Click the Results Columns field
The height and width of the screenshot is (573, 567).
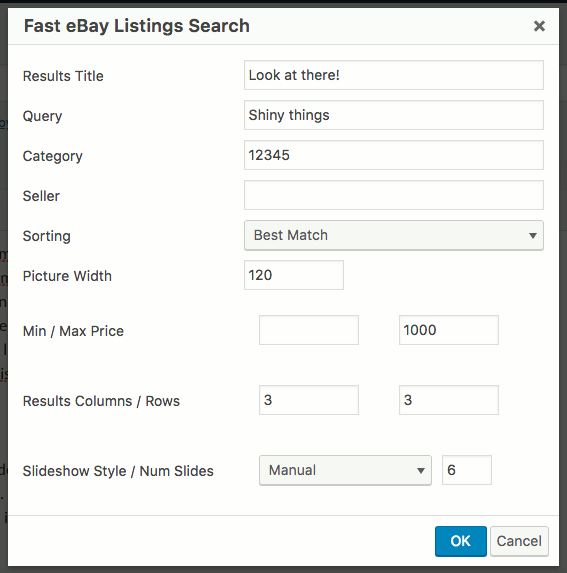click(x=309, y=400)
